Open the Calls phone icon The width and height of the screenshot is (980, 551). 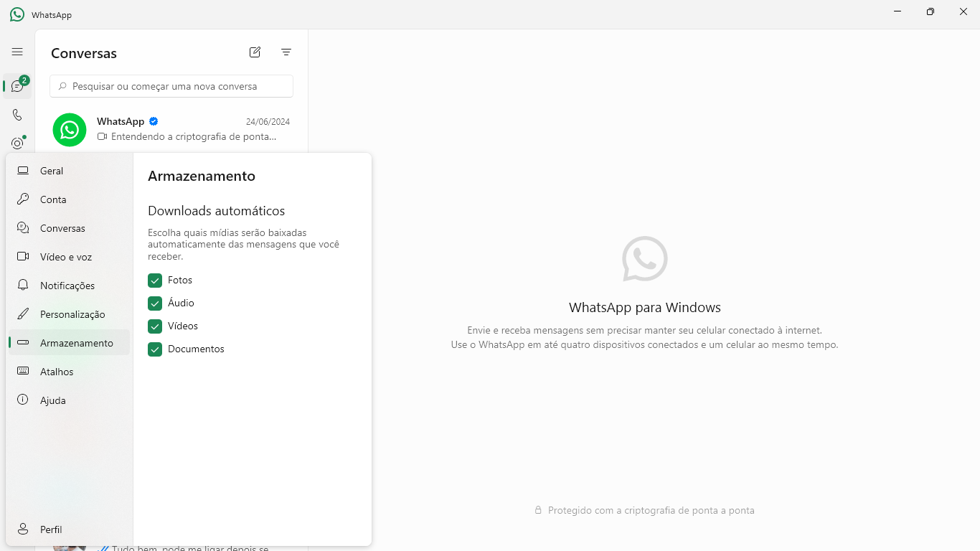(x=17, y=115)
